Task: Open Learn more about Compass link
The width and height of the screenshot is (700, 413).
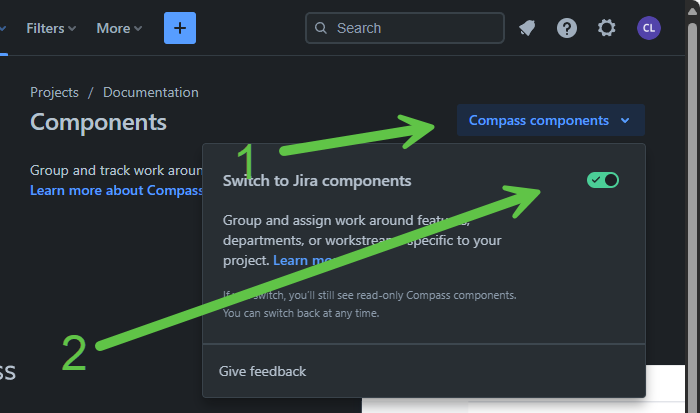Action: click(x=116, y=190)
